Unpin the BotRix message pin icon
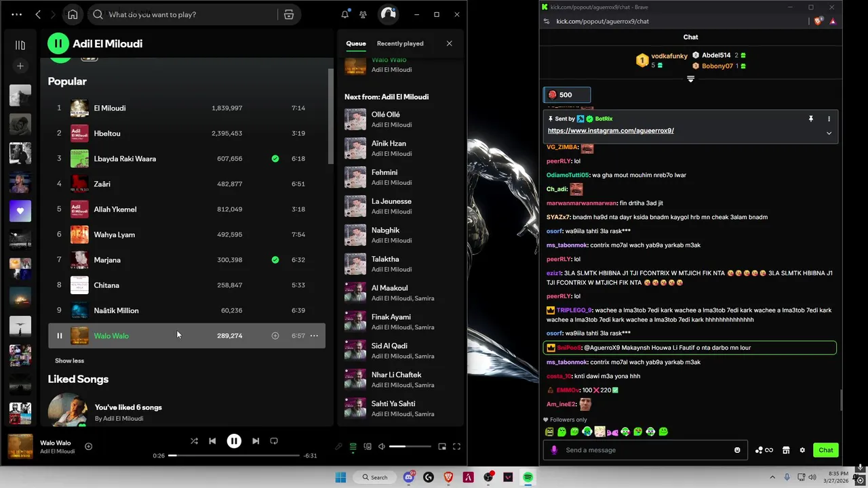 coord(810,119)
